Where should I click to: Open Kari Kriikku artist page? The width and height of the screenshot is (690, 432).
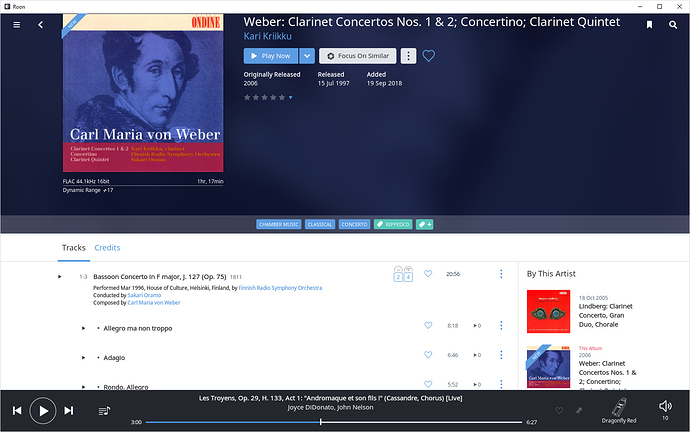coord(268,36)
